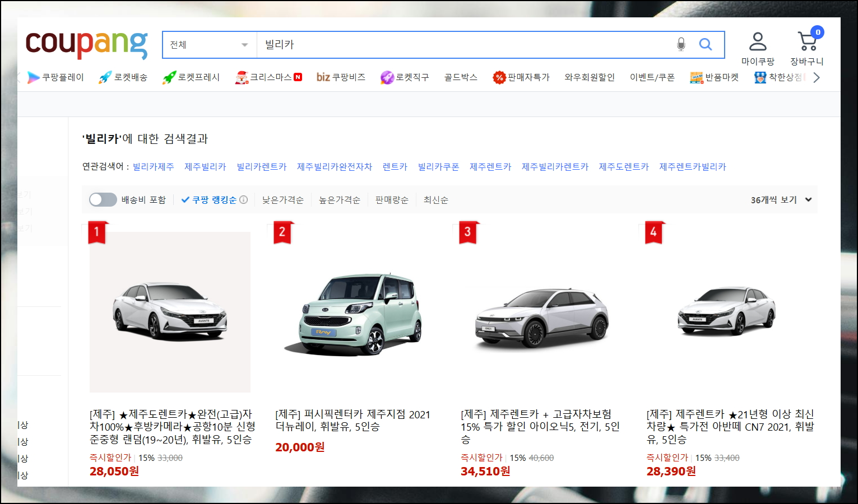858x504 pixels.
Task: Click the right arrow of the category bar
Action: 817,77
